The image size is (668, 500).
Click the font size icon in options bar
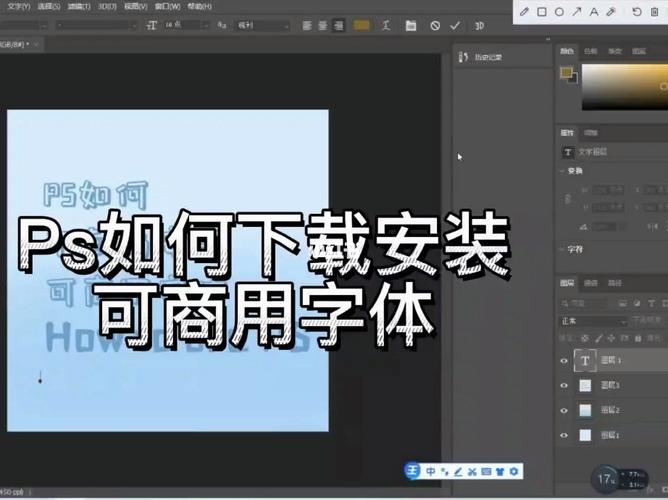(152, 26)
